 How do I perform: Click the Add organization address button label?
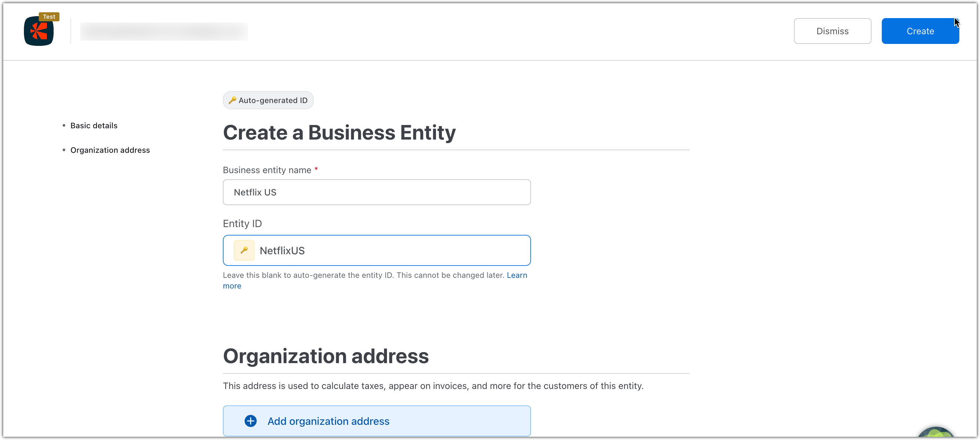(x=328, y=421)
